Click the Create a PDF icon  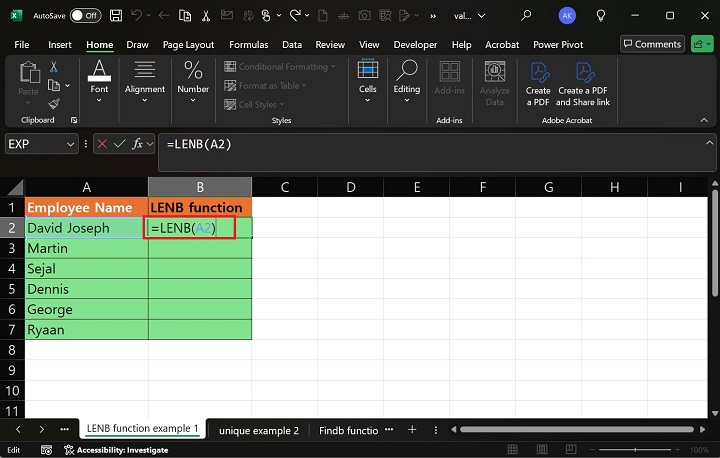click(538, 81)
